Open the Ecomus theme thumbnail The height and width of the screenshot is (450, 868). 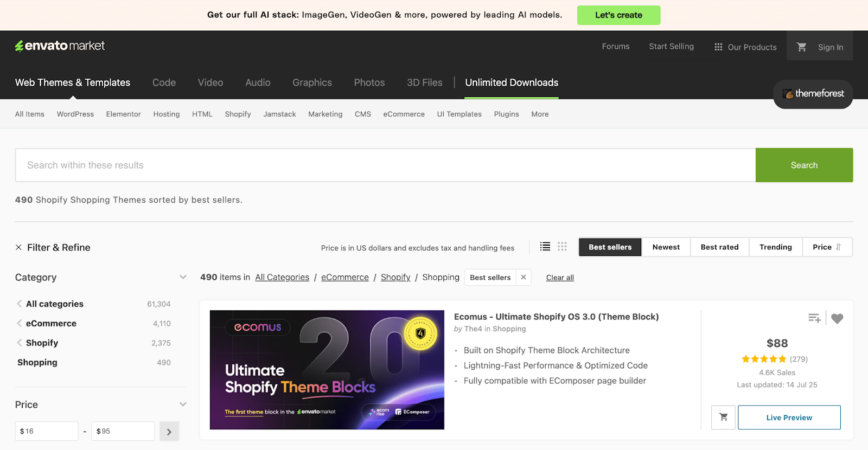(x=327, y=370)
